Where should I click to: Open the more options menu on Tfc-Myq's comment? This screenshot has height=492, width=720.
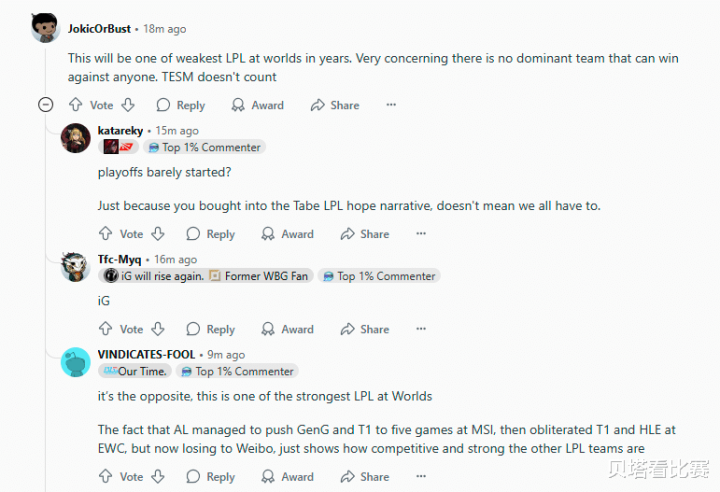tap(421, 329)
